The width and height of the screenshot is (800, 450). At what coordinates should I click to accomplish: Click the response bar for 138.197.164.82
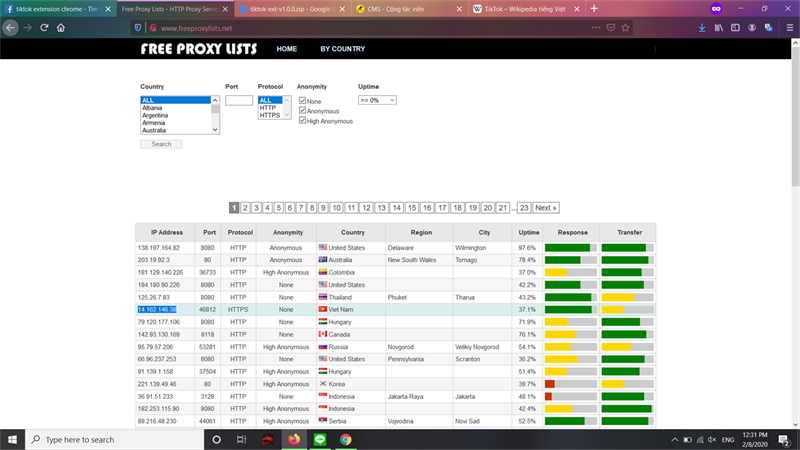click(x=571, y=247)
